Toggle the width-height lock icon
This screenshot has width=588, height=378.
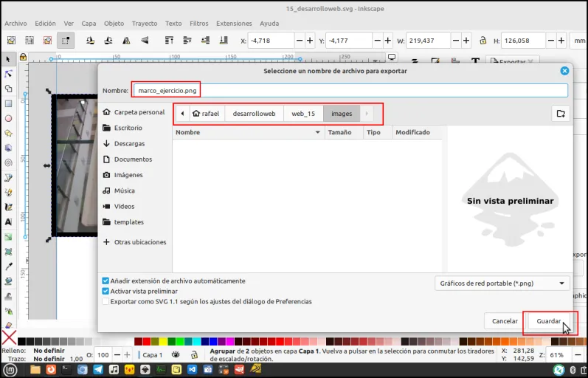(x=482, y=41)
